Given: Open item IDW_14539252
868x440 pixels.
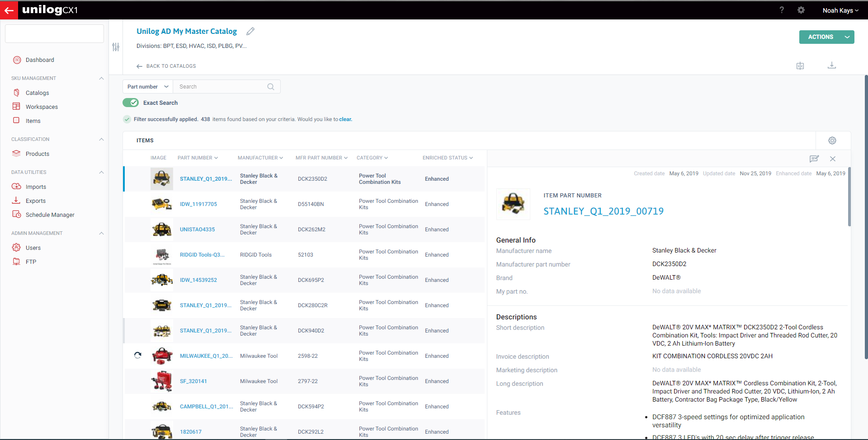Looking at the screenshot, I should click(198, 280).
